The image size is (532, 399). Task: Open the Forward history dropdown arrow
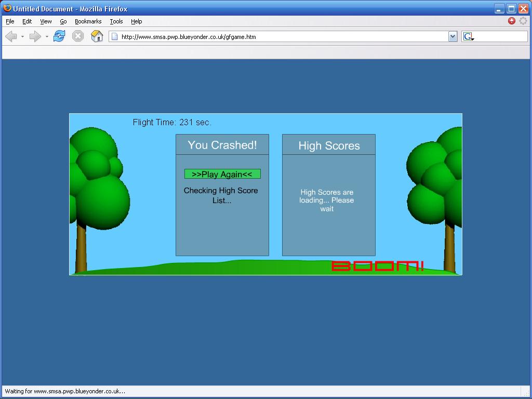(47, 36)
